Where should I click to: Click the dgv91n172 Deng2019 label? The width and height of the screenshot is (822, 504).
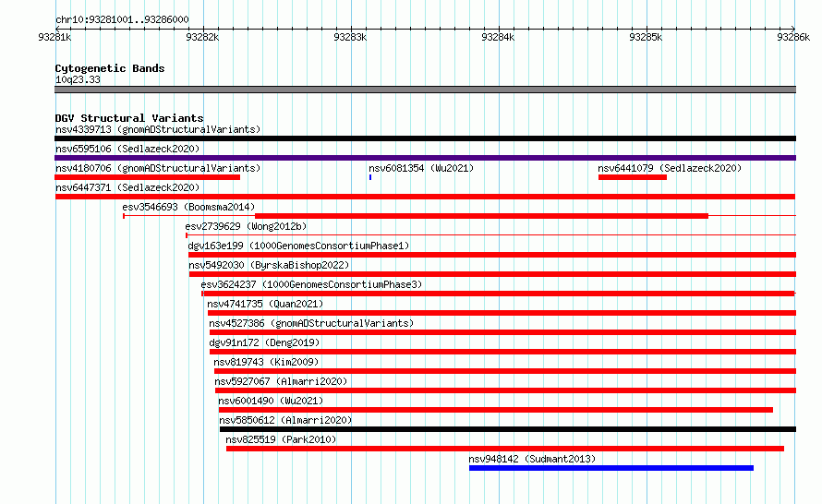264,342
